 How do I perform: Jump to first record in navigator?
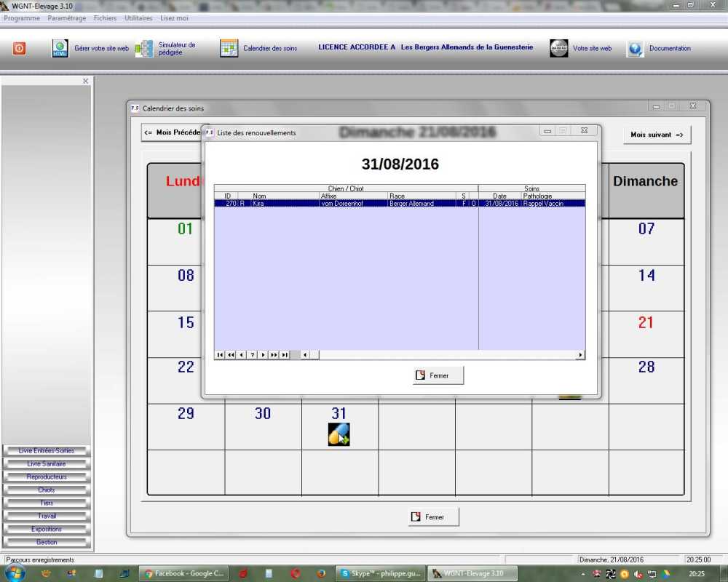220,355
